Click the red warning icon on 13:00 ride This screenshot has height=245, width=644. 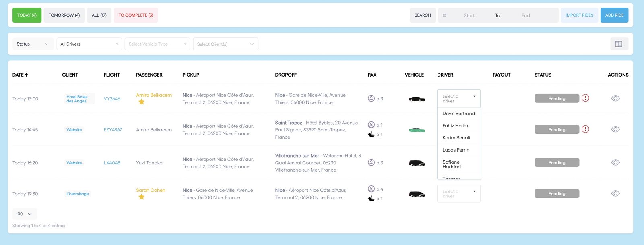coord(585,98)
